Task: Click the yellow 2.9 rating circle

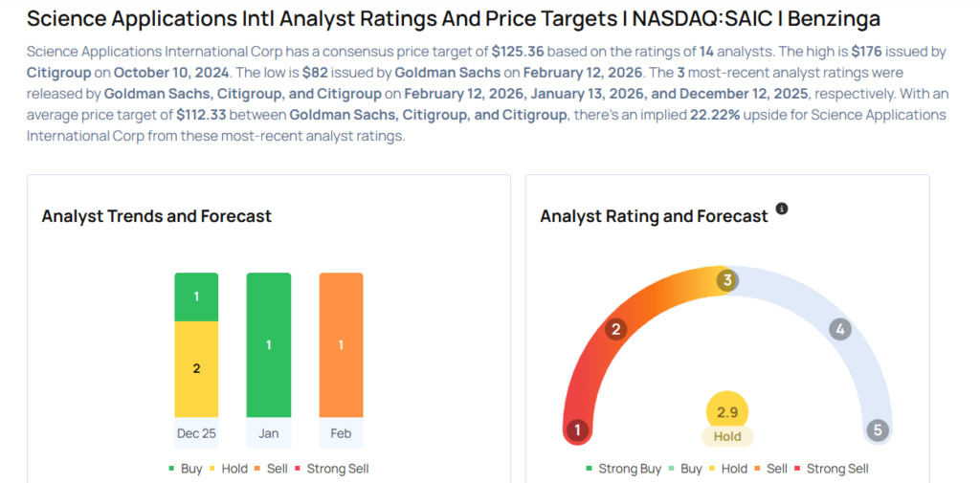Action: tap(727, 412)
